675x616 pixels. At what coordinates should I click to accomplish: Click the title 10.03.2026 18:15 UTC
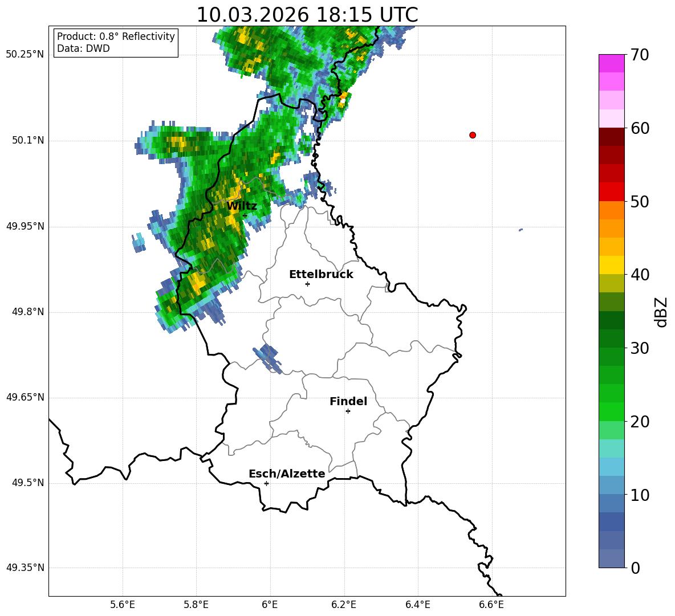coord(307,15)
